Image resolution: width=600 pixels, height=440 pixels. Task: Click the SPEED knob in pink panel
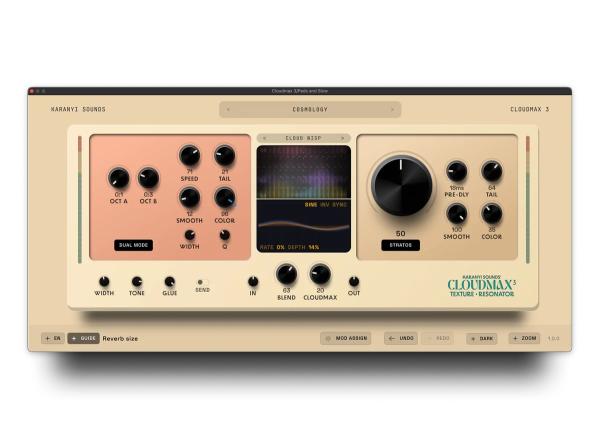coord(189,155)
